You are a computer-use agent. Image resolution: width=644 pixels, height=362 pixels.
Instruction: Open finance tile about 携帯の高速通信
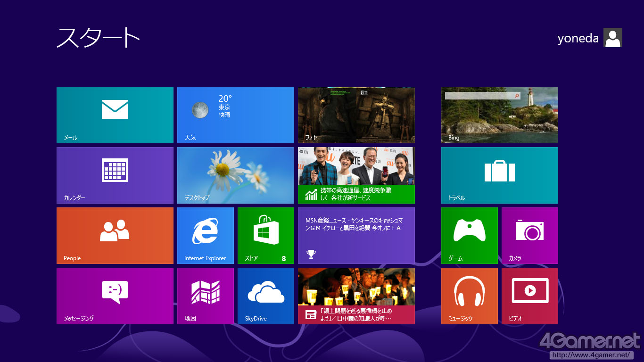point(356,175)
